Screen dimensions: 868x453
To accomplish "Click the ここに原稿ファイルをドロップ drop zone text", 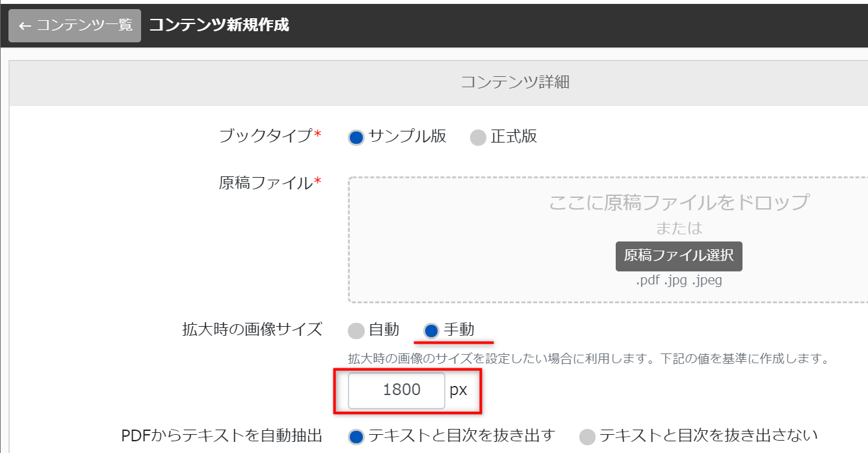I will (679, 202).
